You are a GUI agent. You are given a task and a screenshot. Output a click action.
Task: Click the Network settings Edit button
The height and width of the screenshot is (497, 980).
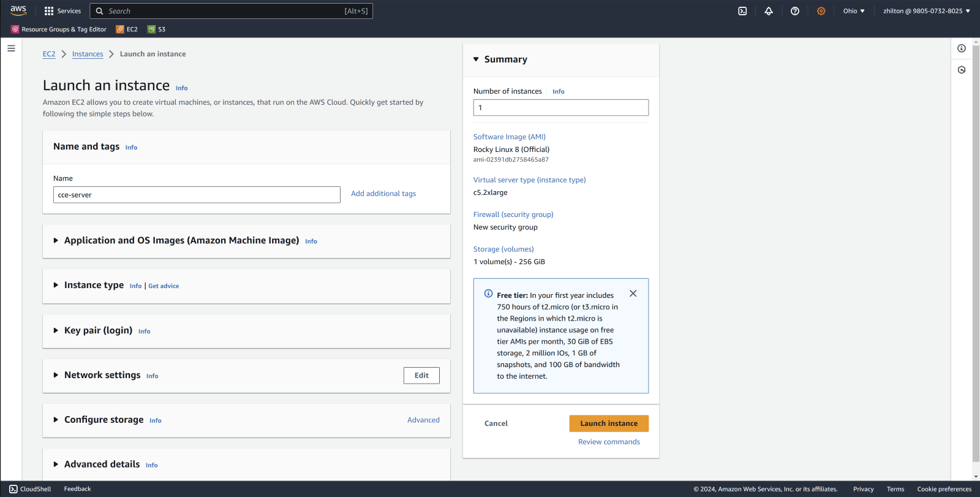pyautogui.click(x=421, y=376)
